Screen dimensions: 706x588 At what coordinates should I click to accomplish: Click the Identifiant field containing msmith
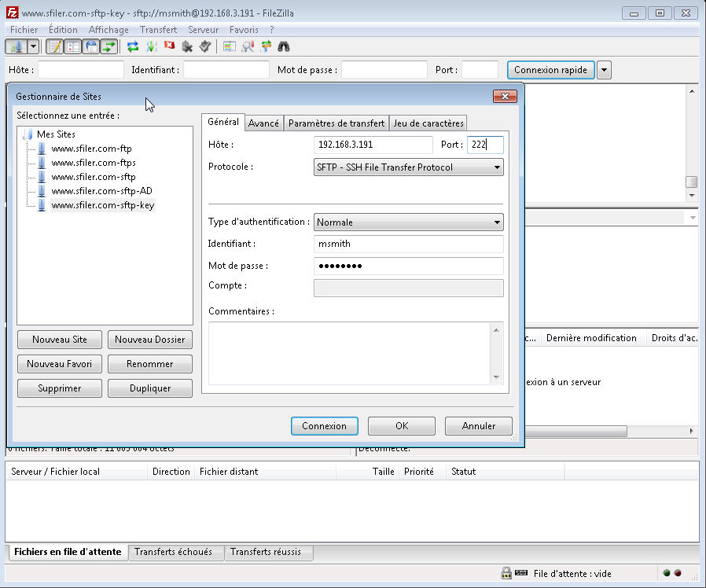[x=408, y=244]
